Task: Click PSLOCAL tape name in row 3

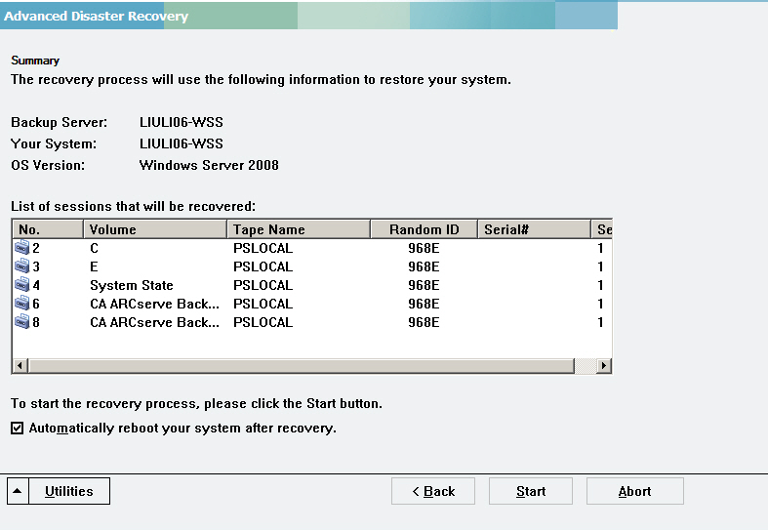Action: pos(263,267)
